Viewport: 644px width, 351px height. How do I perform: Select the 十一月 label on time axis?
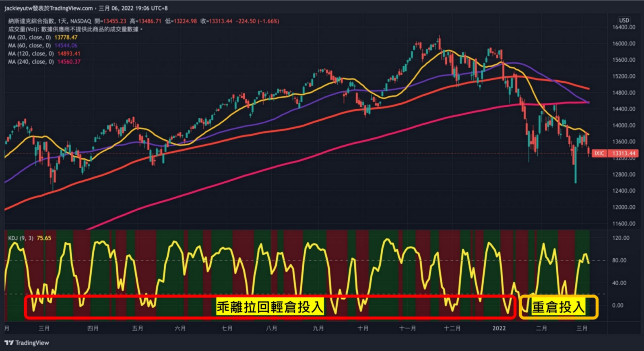pyautogui.click(x=407, y=328)
